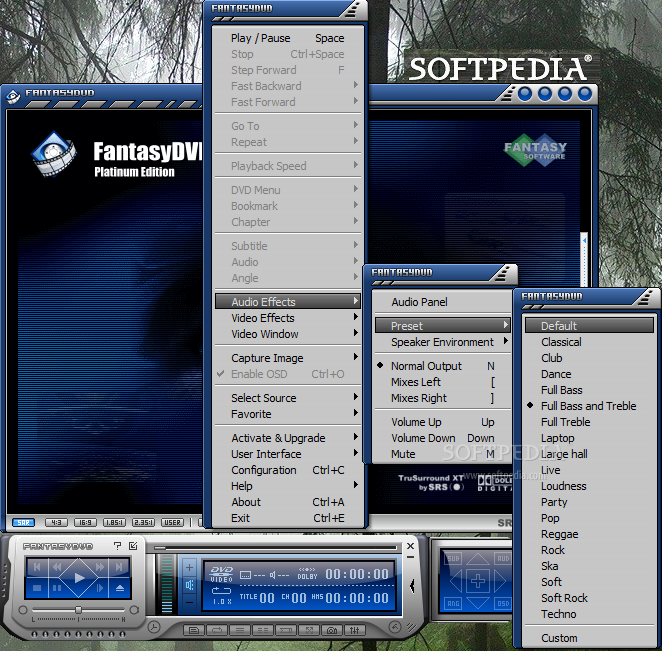Viewport: 662px width, 651px height.
Task: Toggle the SAR aspect ratio button
Action: (23, 522)
